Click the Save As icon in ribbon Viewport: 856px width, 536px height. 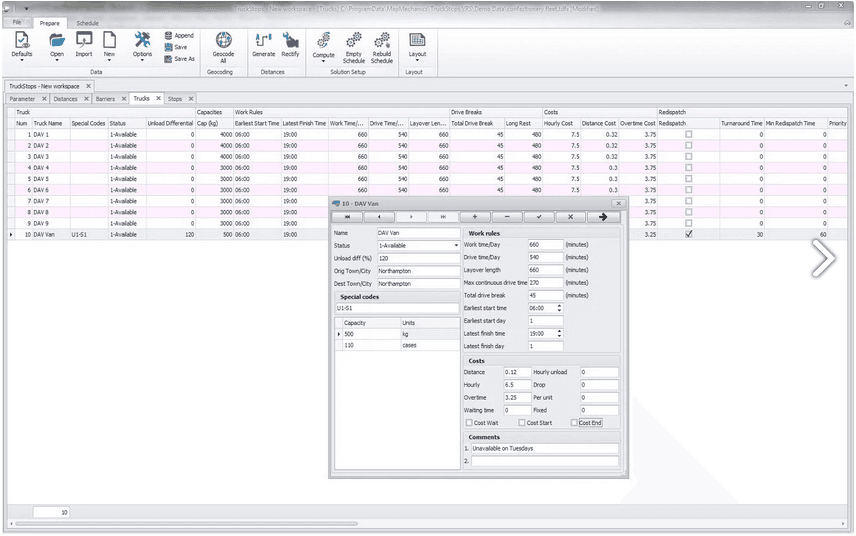pos(168,59)
